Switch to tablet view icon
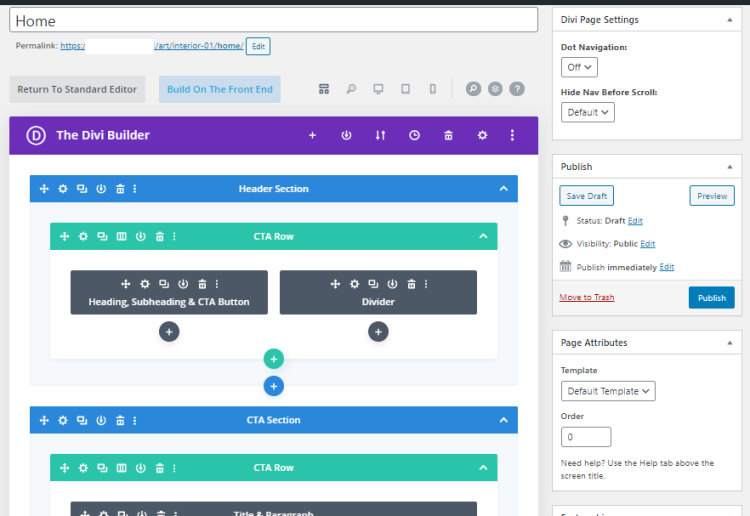This screenshot has width=750, height=516. tap(405, 89)
